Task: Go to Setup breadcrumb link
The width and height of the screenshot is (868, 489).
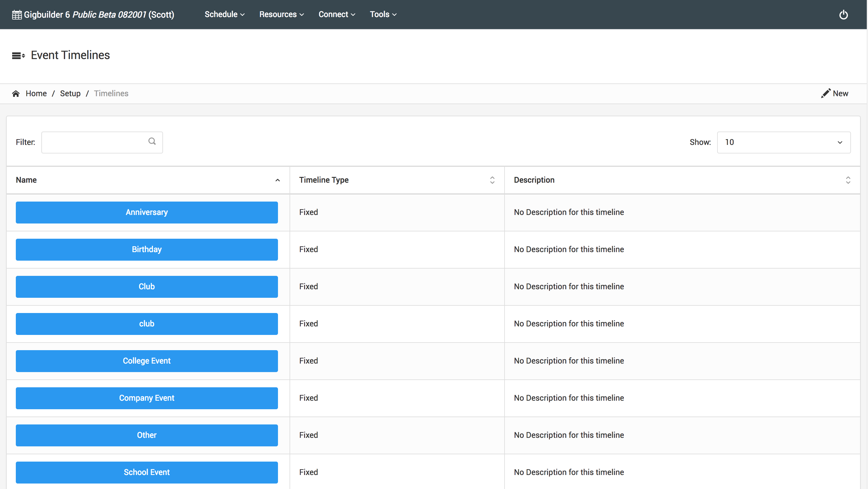Action: 70,93
